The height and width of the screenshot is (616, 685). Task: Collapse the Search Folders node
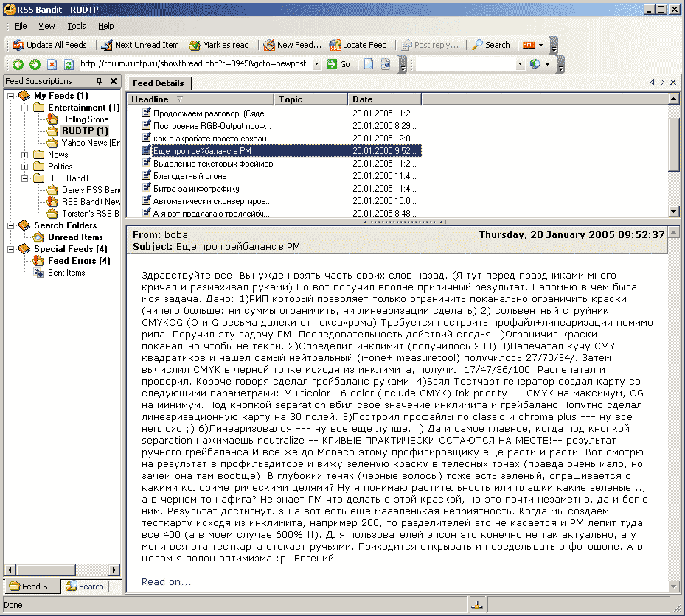coord(11,225)
